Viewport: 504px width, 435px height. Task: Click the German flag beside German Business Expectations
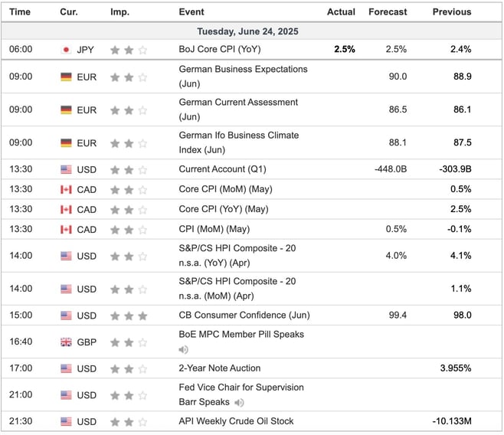coord(66,77)
